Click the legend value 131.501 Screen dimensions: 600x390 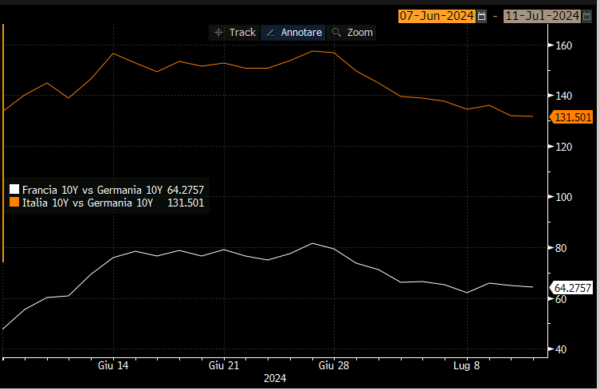click(186, 203)
